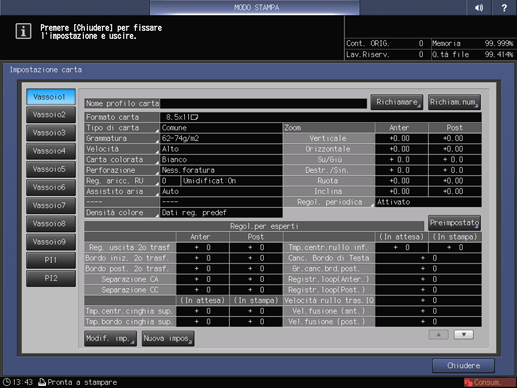Click the Richiamare button

[397, 102]
